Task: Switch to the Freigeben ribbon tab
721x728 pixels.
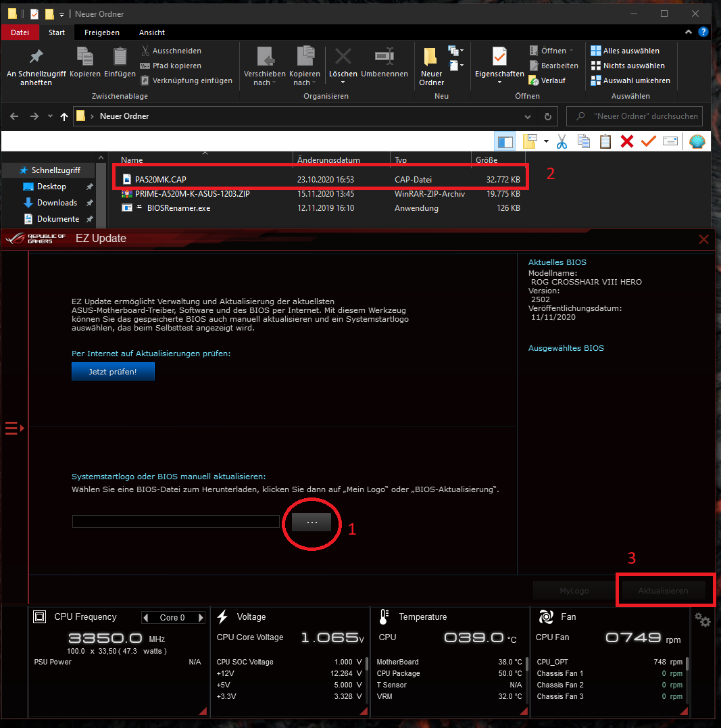Action: coord(101,32)
